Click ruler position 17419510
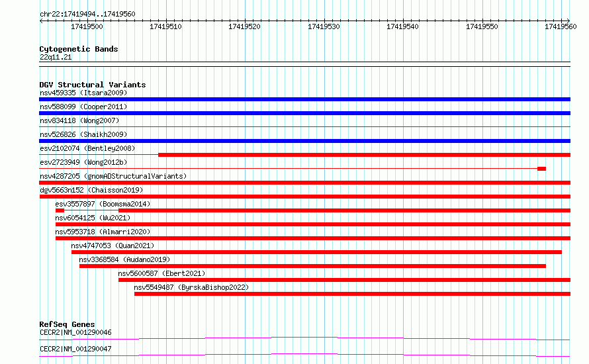 (165, 26)
